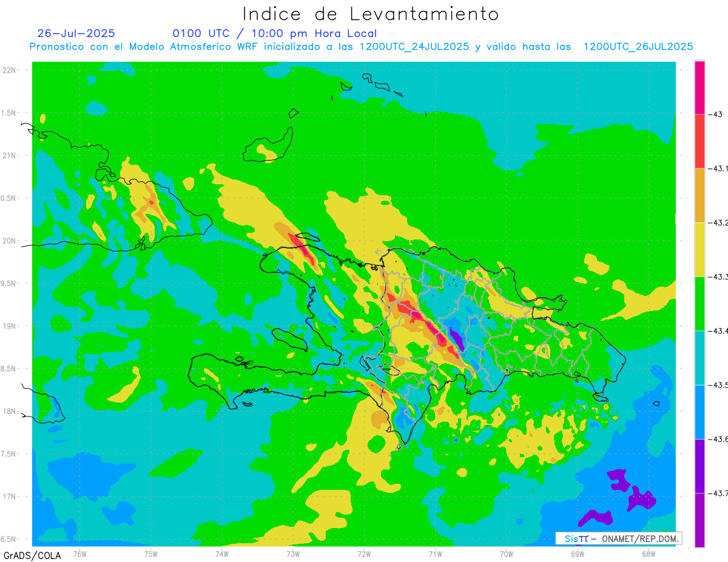The height and width of the screenshot is (562, 728).
Task: Click the title "Indice de Levantamiento"
Action: point(371,13)
